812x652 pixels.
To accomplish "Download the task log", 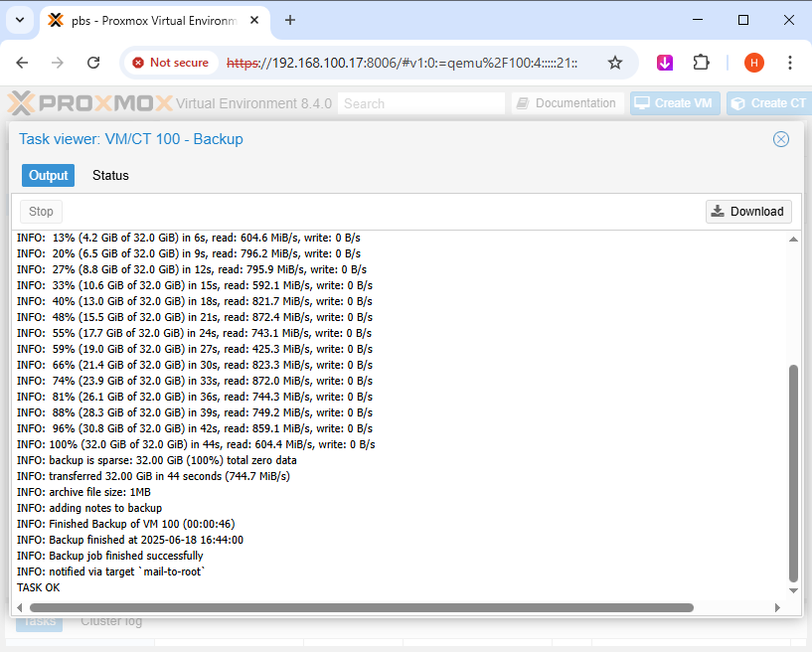I will [x=747, y=212].
